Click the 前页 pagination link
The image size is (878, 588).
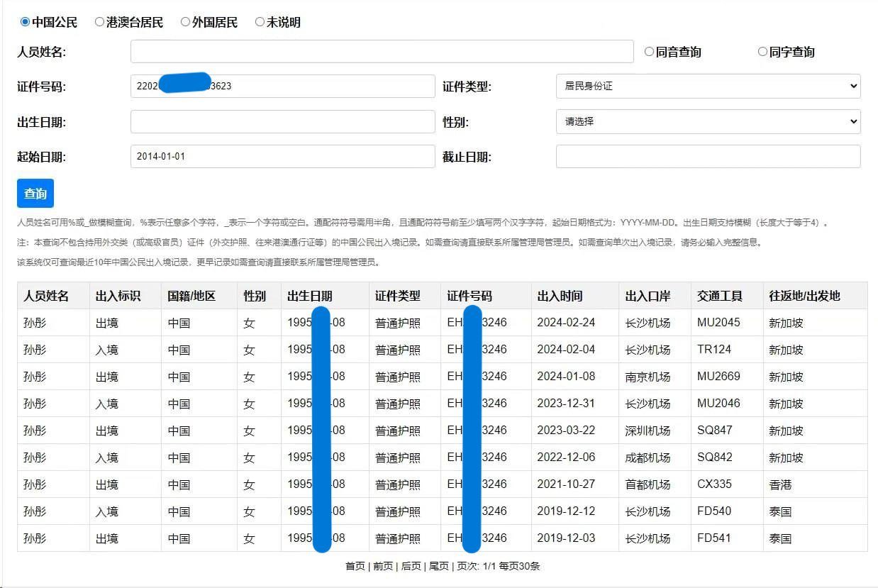(383, 566)
